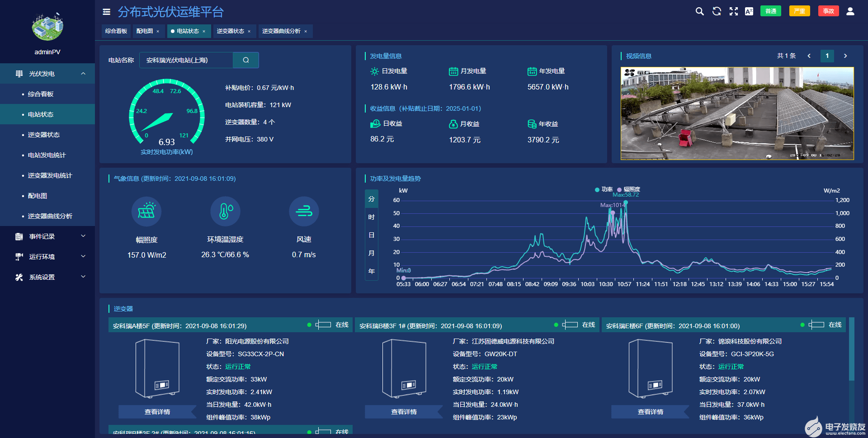Click the 安科瑞A楼5F online status icon
Image resolution: width=868 pixels, height=438 pixels.
pyautogui.click(x=323, y=325)
